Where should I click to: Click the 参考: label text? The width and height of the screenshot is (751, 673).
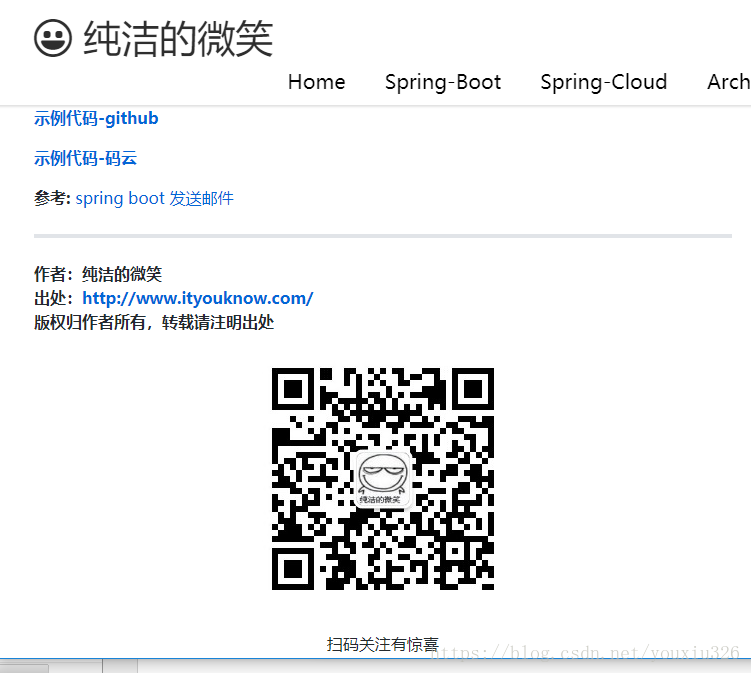tap(53, 198)
